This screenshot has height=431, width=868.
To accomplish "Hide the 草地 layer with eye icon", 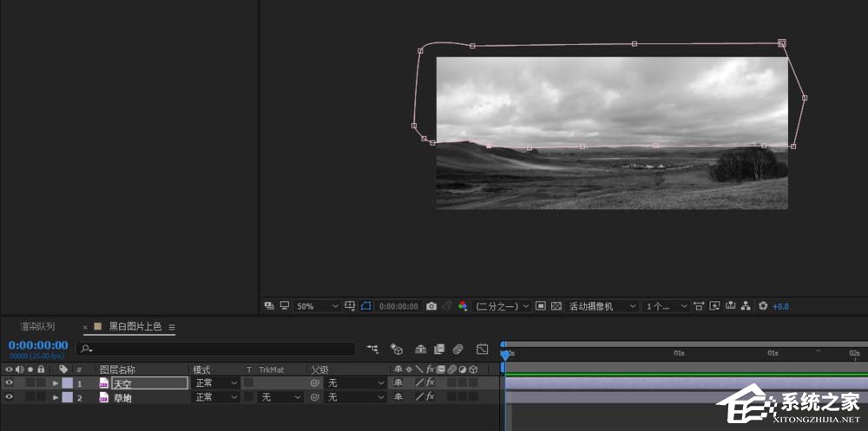I will click(x=10, y=397).
